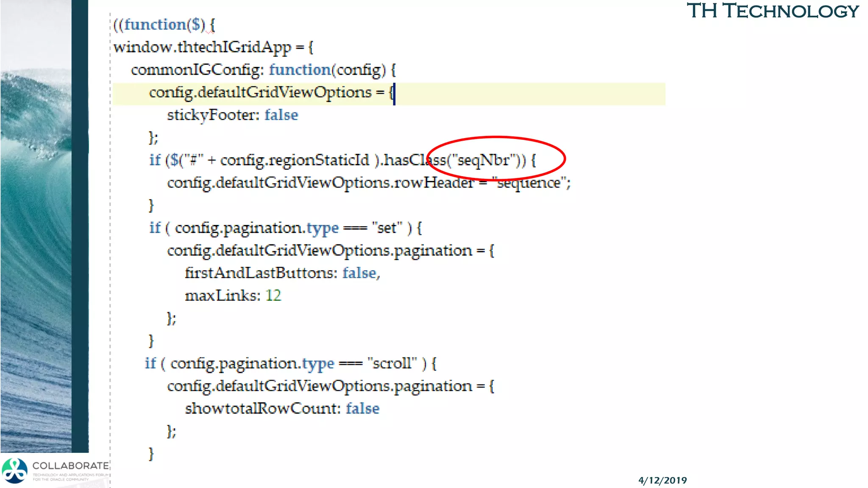Click the COLLABORATE wordmark text
Viewport: 868px width, 488px height.
[71, 466]
